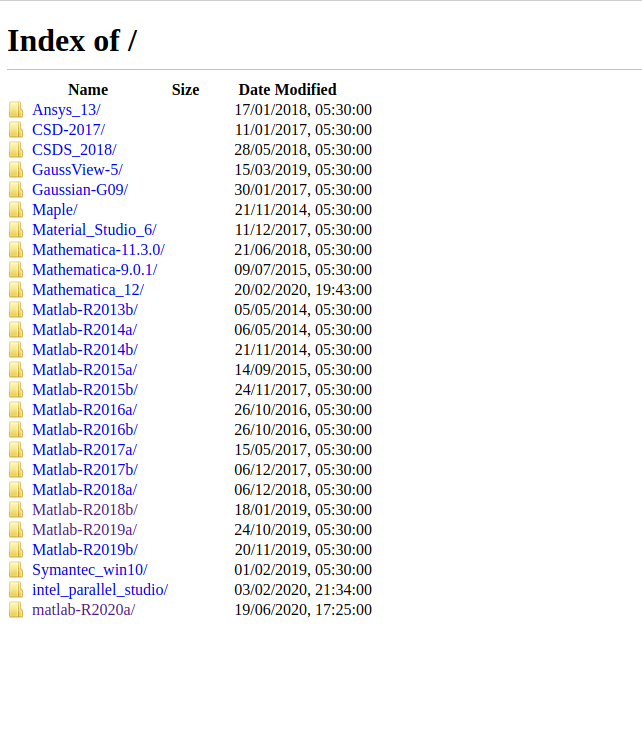
Task: Sort by Date Modified column header
Action: click(x=287, y=90)
